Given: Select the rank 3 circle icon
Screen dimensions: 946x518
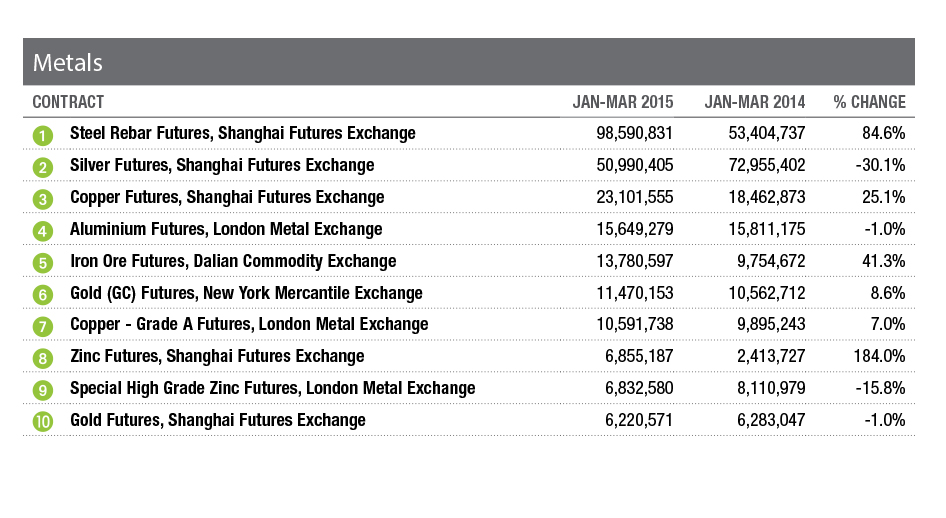Looking at the screenshot, I should click(x=42, y=199).
